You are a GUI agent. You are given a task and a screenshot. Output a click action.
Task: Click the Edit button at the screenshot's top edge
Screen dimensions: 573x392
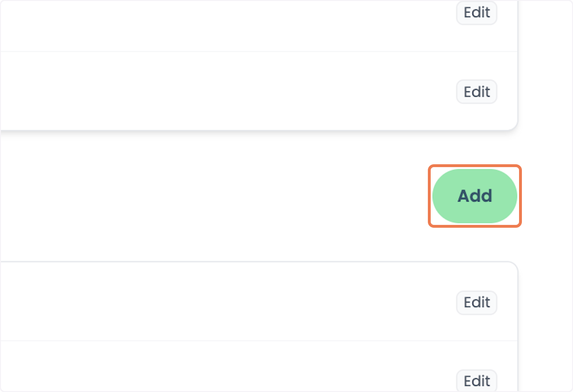click(477, 13)
